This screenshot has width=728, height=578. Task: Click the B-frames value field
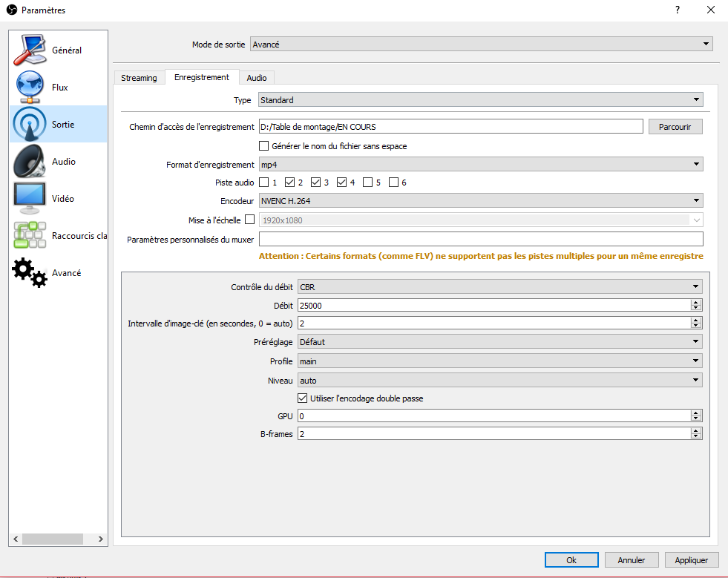pos(494,433)
